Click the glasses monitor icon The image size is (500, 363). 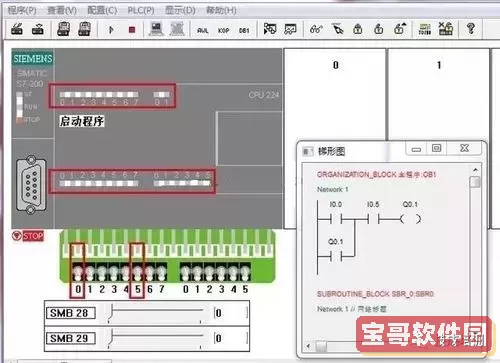coord(316,29)
